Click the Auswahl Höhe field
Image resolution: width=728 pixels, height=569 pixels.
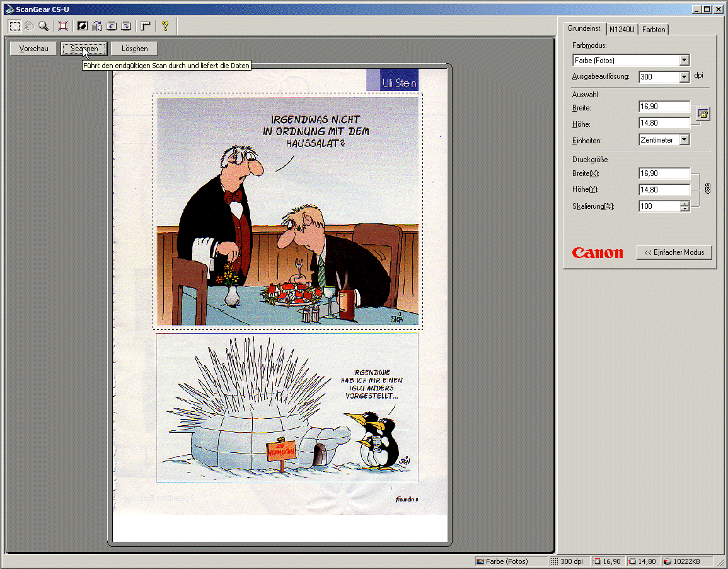point(664,123)
